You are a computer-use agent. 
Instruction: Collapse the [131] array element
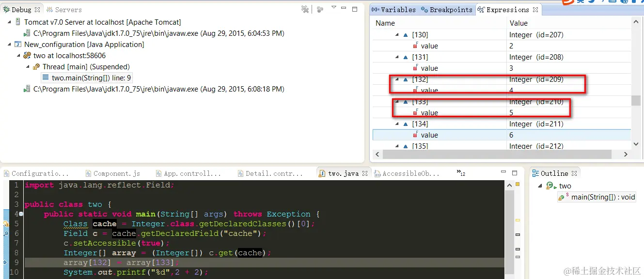[x=397, y=57]
